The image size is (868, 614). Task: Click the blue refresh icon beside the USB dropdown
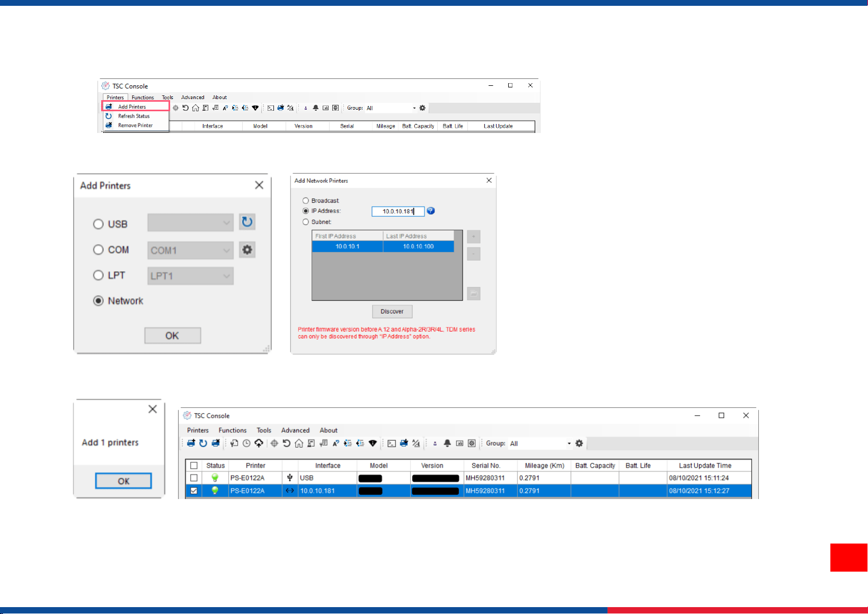point(247,222)
